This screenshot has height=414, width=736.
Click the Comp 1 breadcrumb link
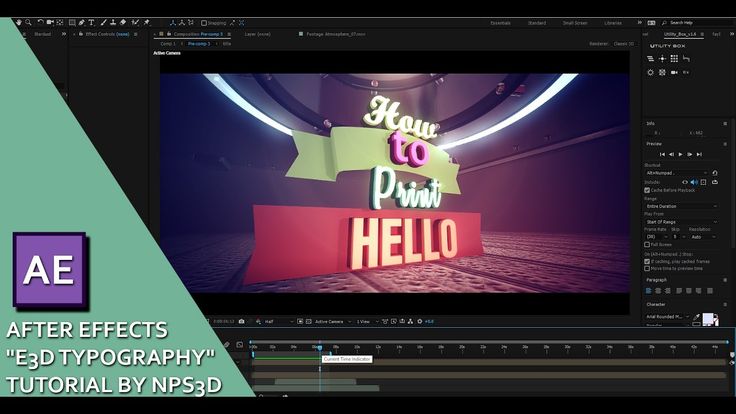click(168, 44)
